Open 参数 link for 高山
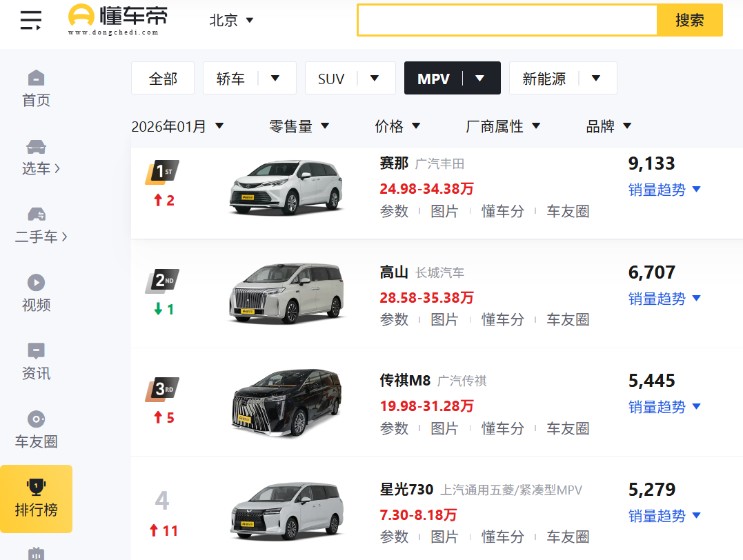The image size is (743, 560). (x=394, y=320)
